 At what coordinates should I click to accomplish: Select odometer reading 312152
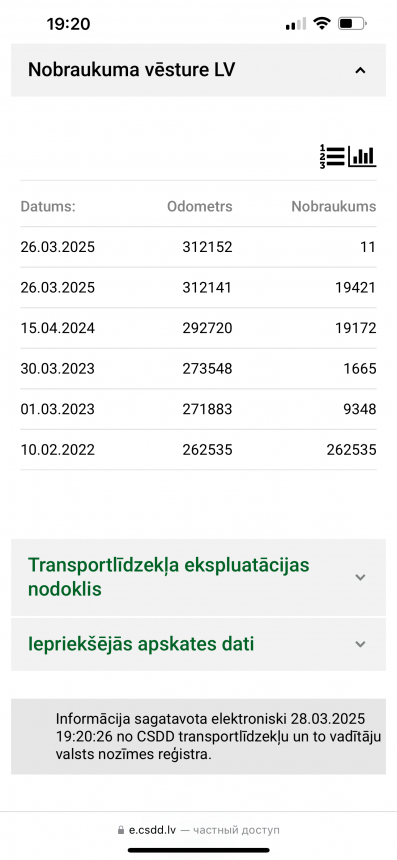[x=207, y=247]
